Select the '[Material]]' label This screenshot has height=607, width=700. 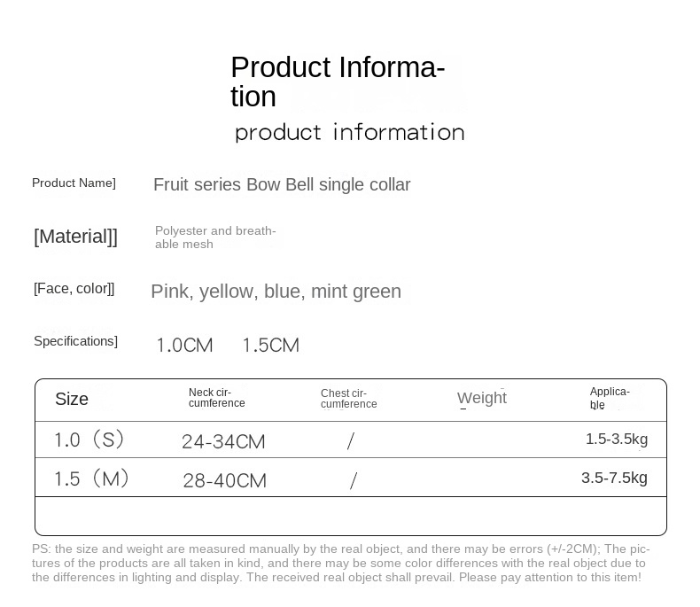[75, 237]
